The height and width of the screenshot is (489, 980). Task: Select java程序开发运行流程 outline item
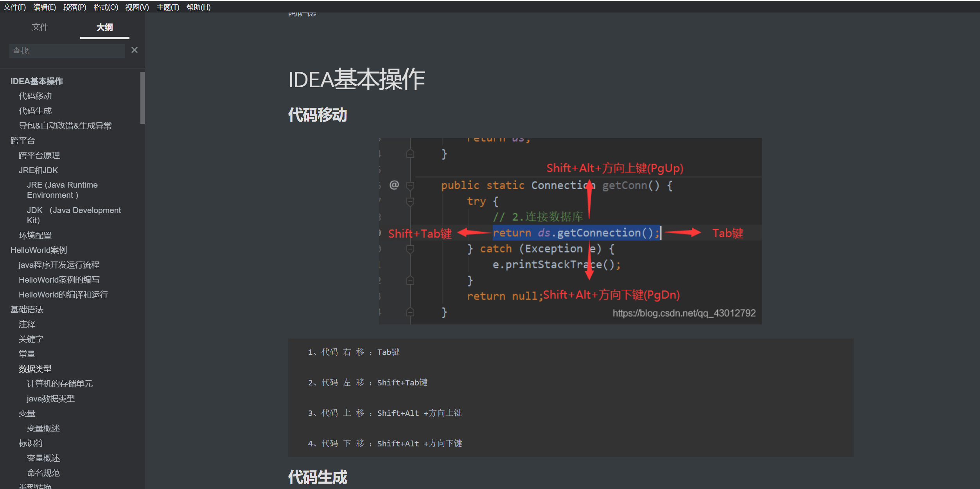(59, 265)
